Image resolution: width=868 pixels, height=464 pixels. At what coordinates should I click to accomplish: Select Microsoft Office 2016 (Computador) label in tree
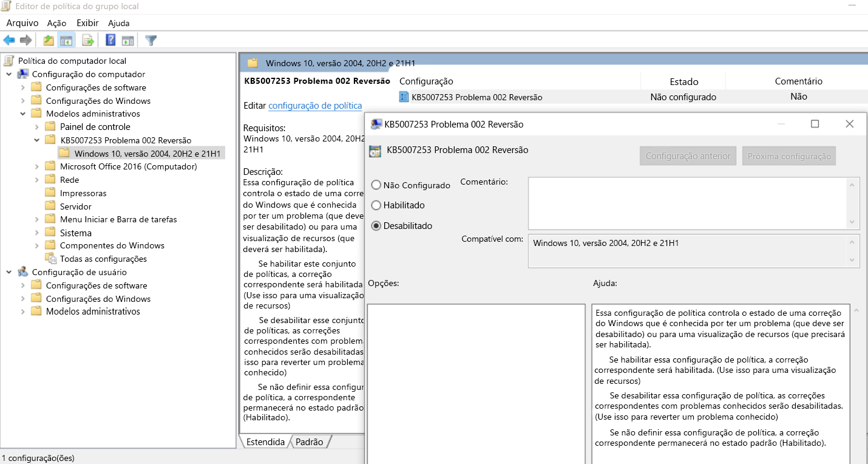[x=128, y=166]
